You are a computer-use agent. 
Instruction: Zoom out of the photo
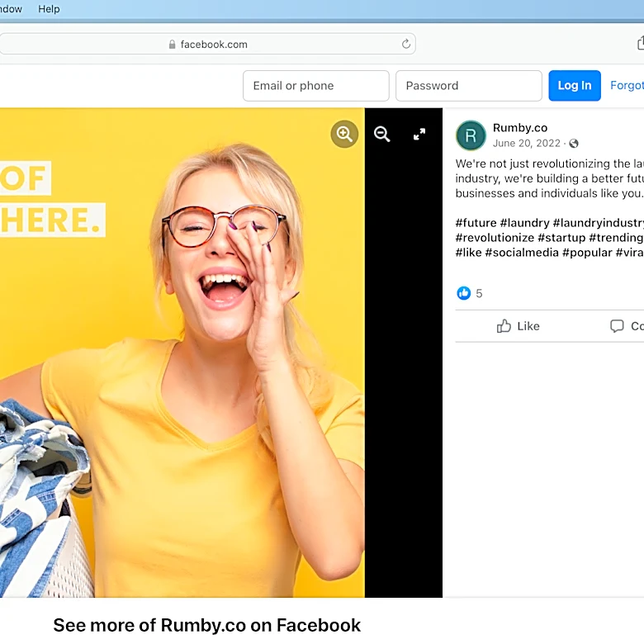[382, 134]
